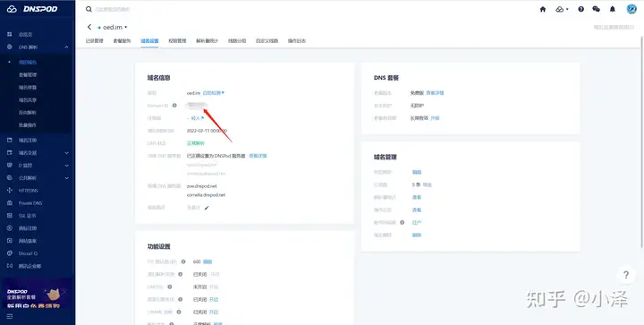Viewport: 644px width, 325px height.
Task: Click the HTTPDNS sidebar icon
Action: coord(10,190)
